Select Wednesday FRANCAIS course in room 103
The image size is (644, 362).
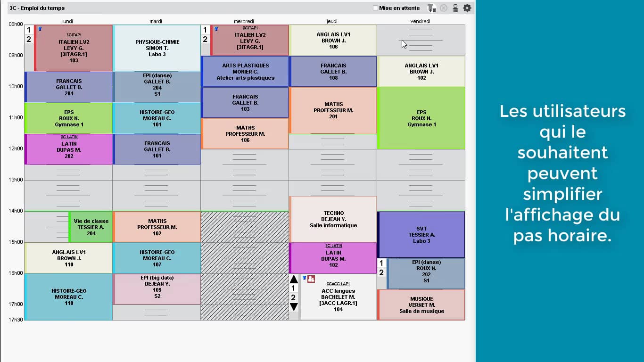coord(245,103)
